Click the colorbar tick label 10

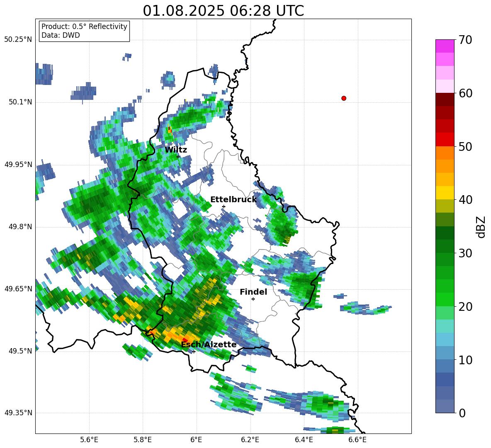[x=465, y=360]
